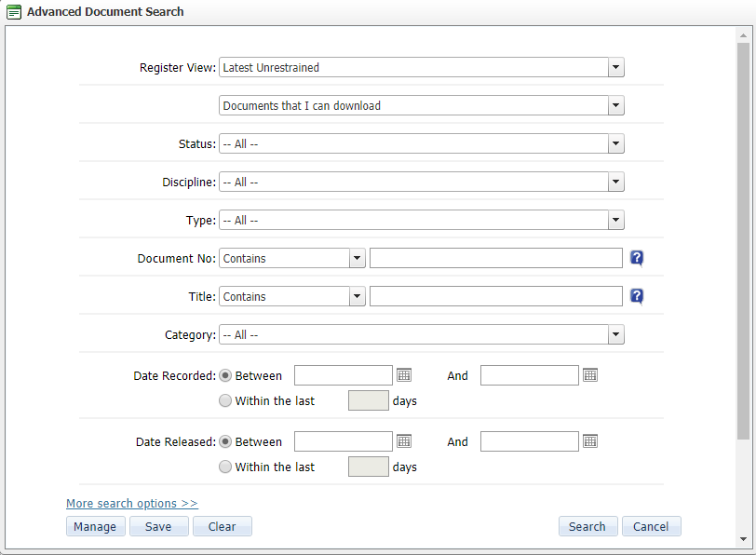Select Between option for Date Released
The width and height of the screenshot is (756, 555).
tap(225, 441)
